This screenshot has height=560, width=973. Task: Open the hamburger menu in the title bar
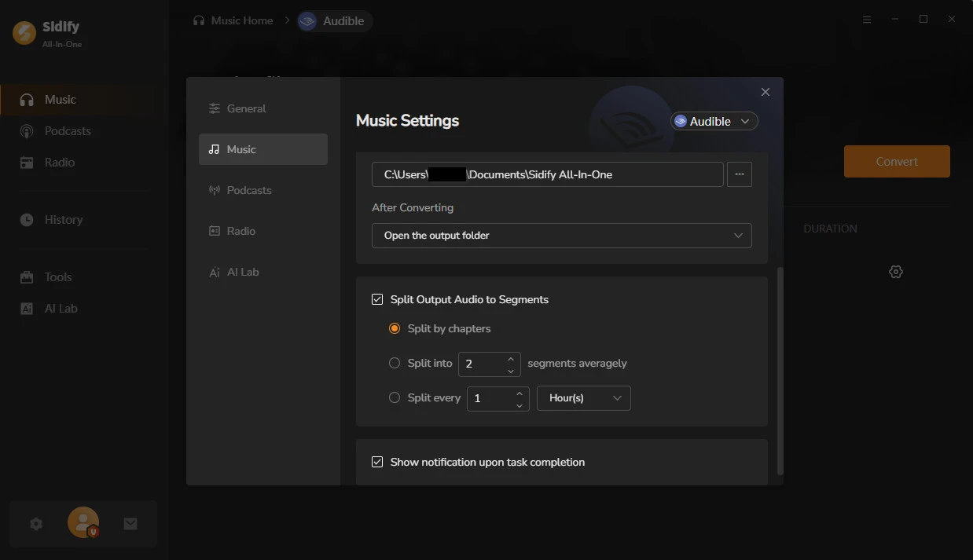pos(867,20)
